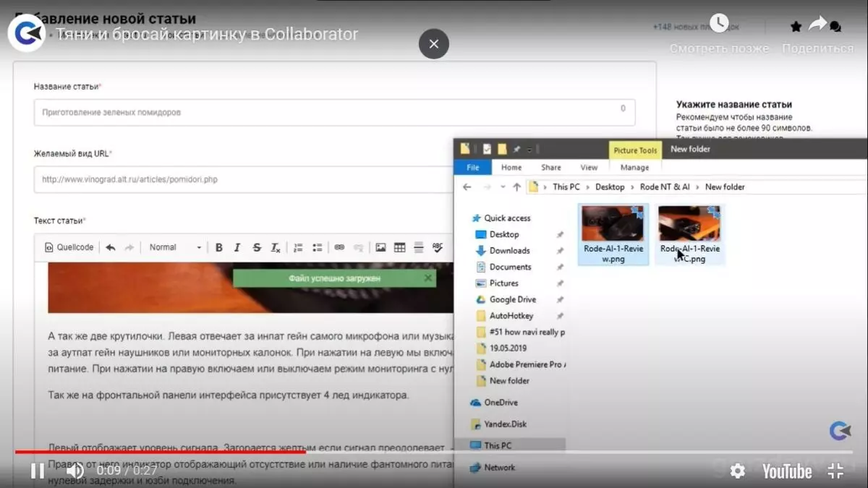Viewport: 868px width, 488px height.
Task: Remove formatting with the Tx icon
Action: pyautogui.click(x=276, y=247)
